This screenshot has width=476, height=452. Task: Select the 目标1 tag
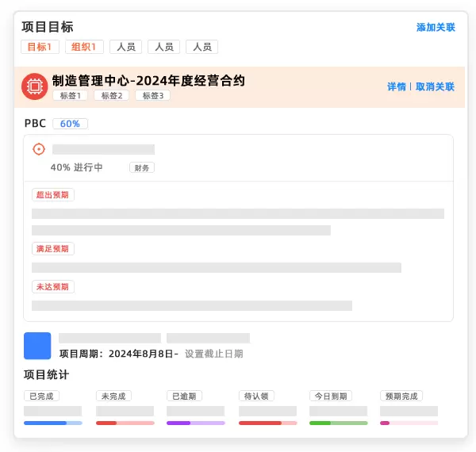[x=40, y=47]
